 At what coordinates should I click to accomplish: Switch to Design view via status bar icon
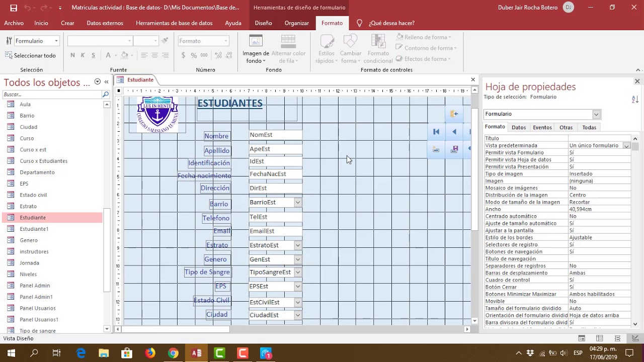(x=635, y=338)
